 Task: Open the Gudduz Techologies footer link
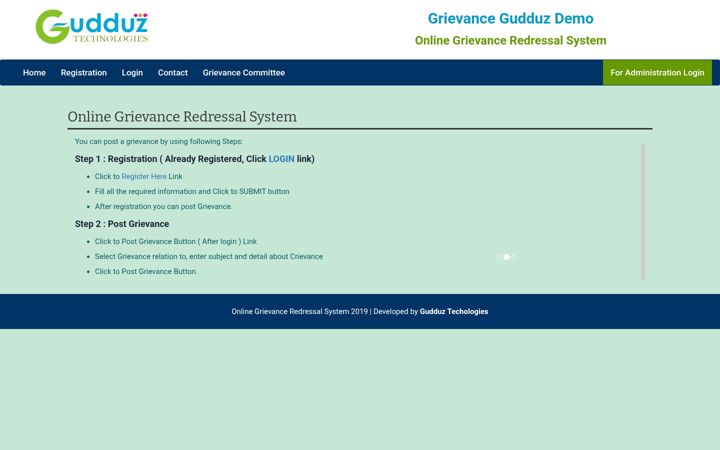coord(454,311)
